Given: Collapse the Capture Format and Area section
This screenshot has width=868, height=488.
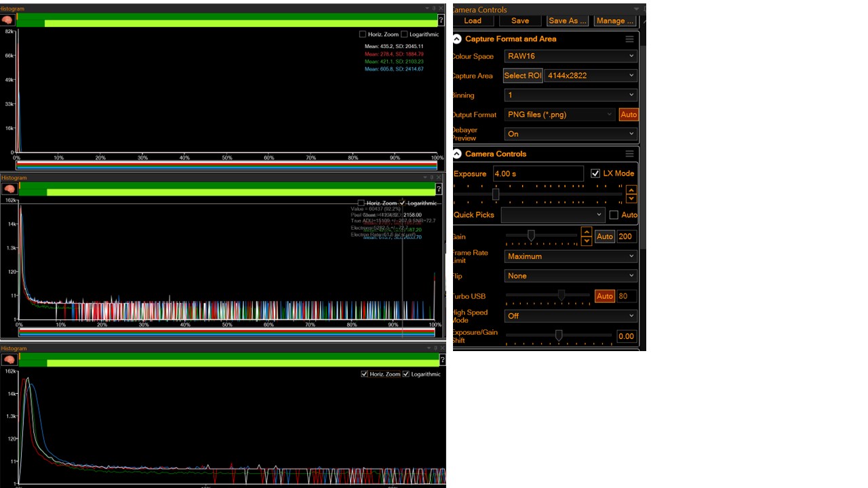Looking at the screenshot, I should point(457,39).
